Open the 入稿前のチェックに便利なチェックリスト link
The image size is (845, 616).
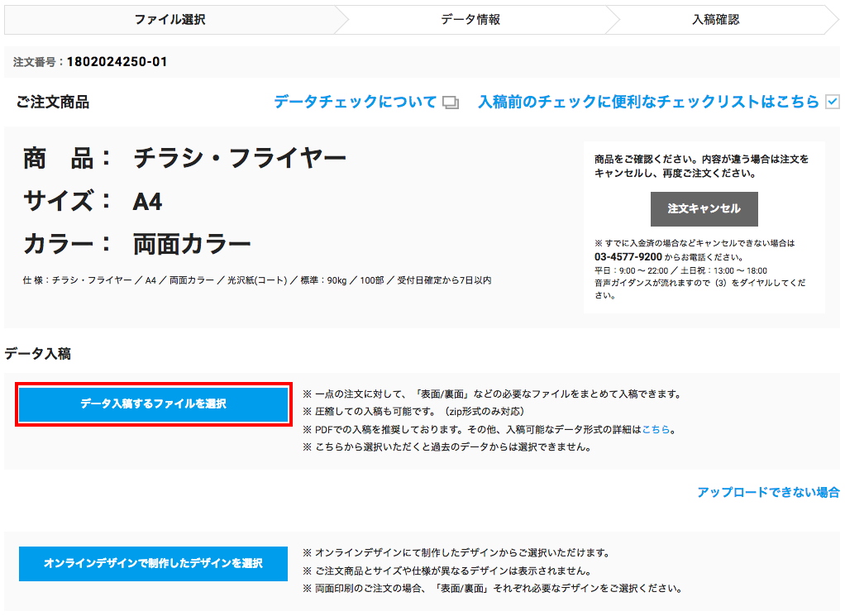pyautogui.click(x=648, y=102)
